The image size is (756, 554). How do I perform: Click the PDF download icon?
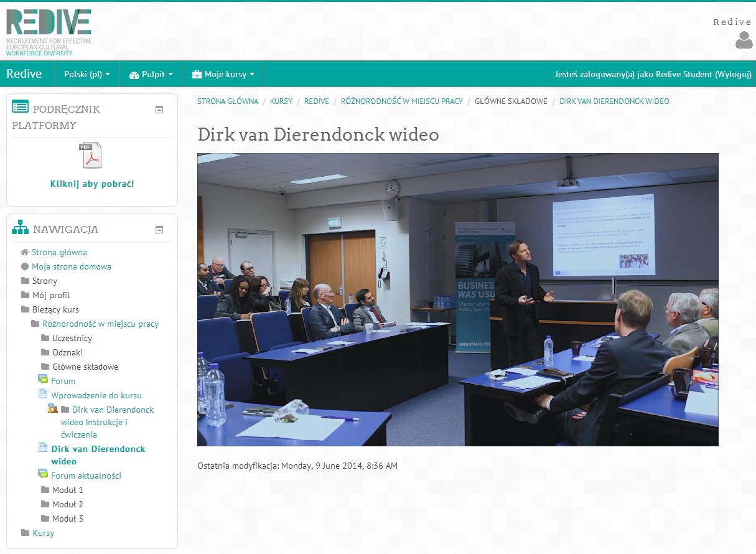91,155
